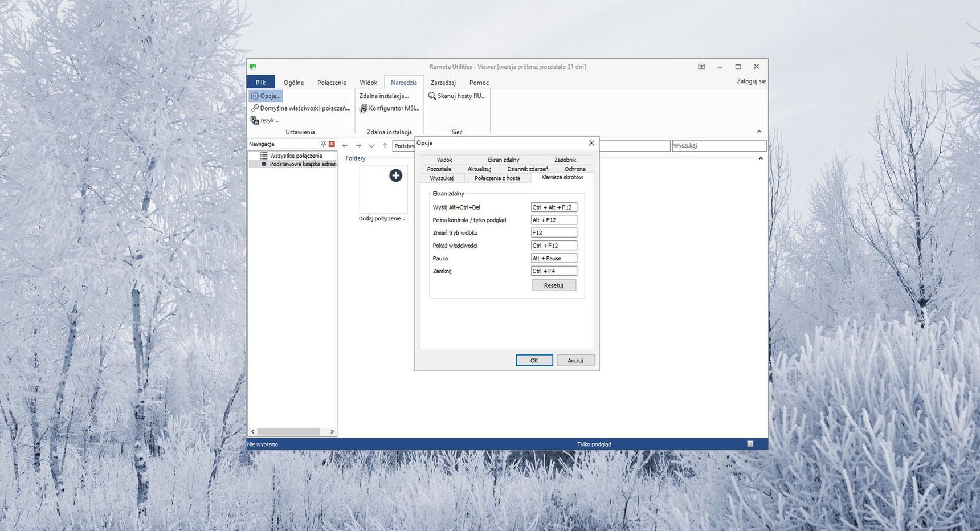Open Domyślne właściwości połączeń wrench item
The width and height of the screenshot is (980, 531).
[x=301, y=108]
